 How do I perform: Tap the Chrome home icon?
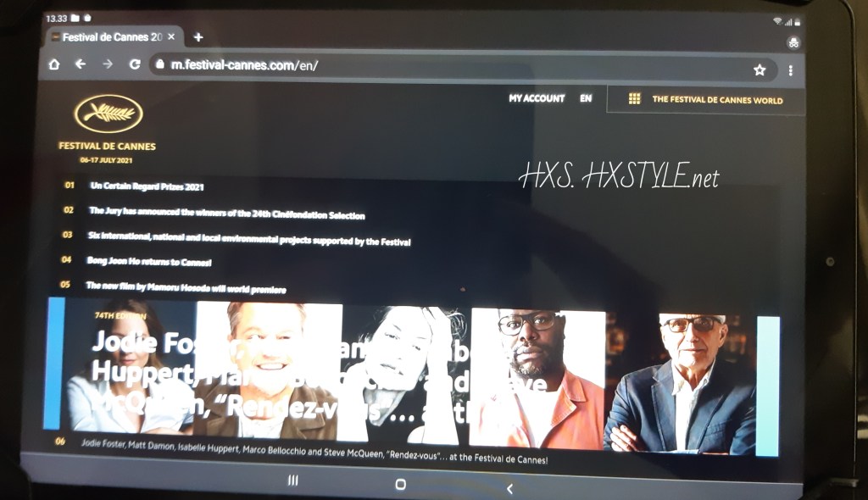(54, 64)
